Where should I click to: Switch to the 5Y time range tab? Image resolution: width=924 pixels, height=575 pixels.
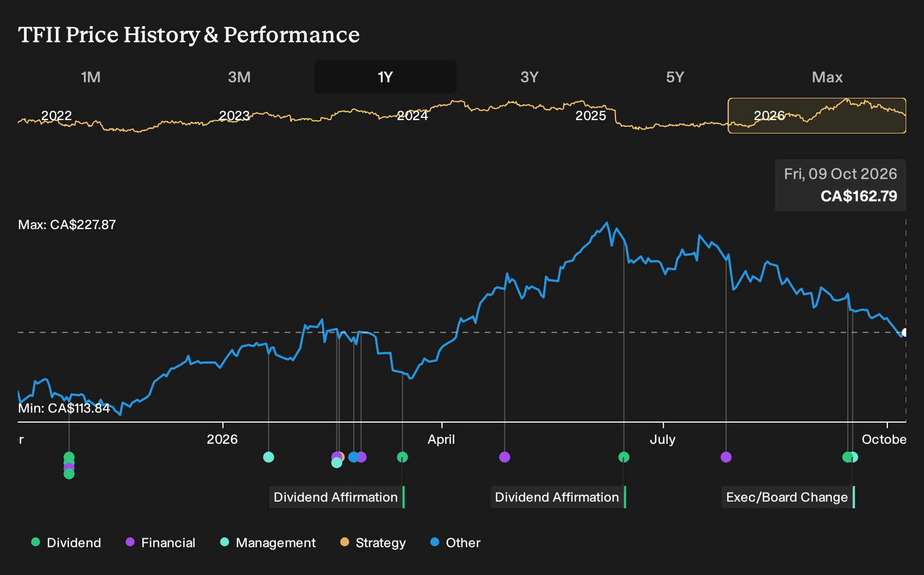tap(675, 77)
